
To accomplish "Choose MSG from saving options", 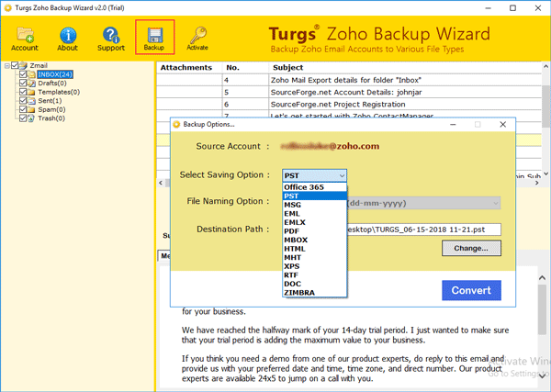I will (x=314, y=205).
